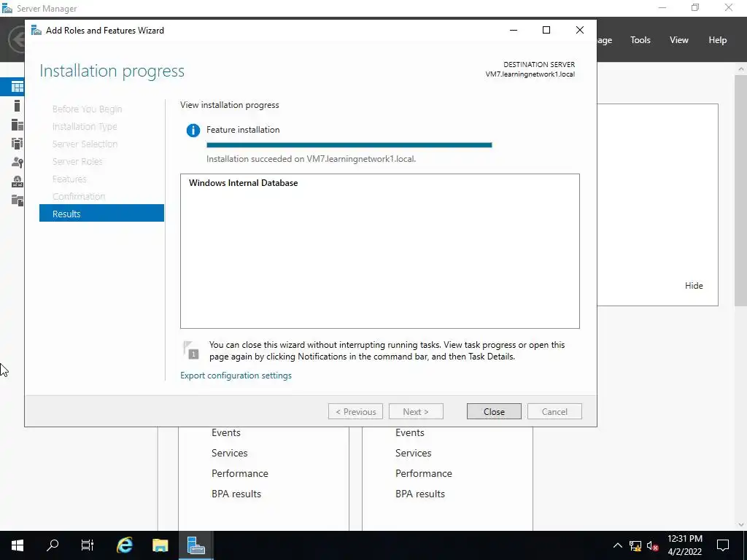Select Before You Begin wizard step
Image resolution: width=747 pixels, height=560 pixels.
click(x=88, y=109)
